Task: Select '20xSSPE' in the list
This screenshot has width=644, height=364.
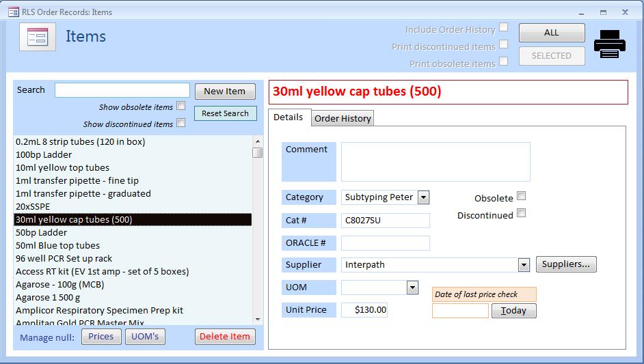Action: (133, 207)
